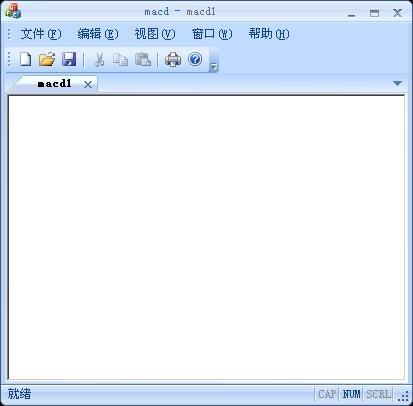The height and width of the screenshot is (406, 413).
Task: Click the Cut scissors icon
Action: point(99,60)
